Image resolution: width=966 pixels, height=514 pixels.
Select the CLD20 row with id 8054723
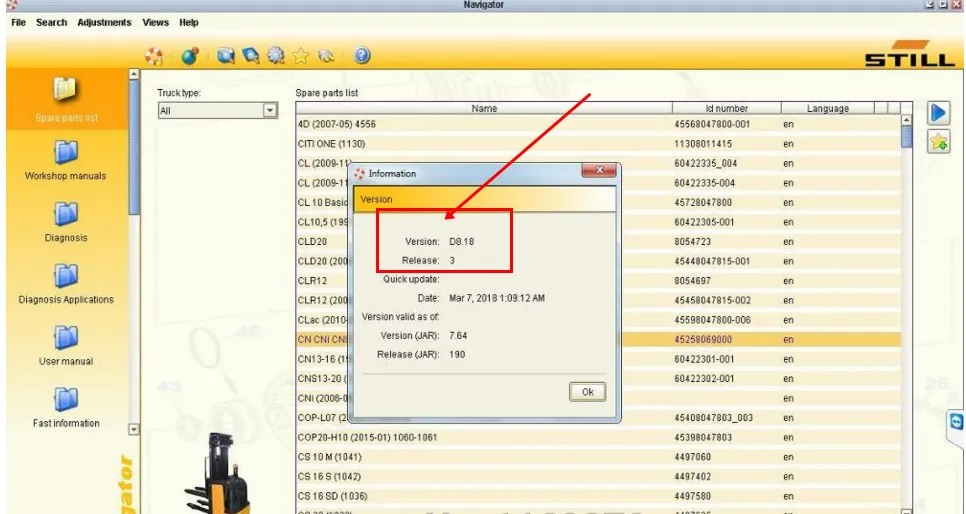click(598, 242)
